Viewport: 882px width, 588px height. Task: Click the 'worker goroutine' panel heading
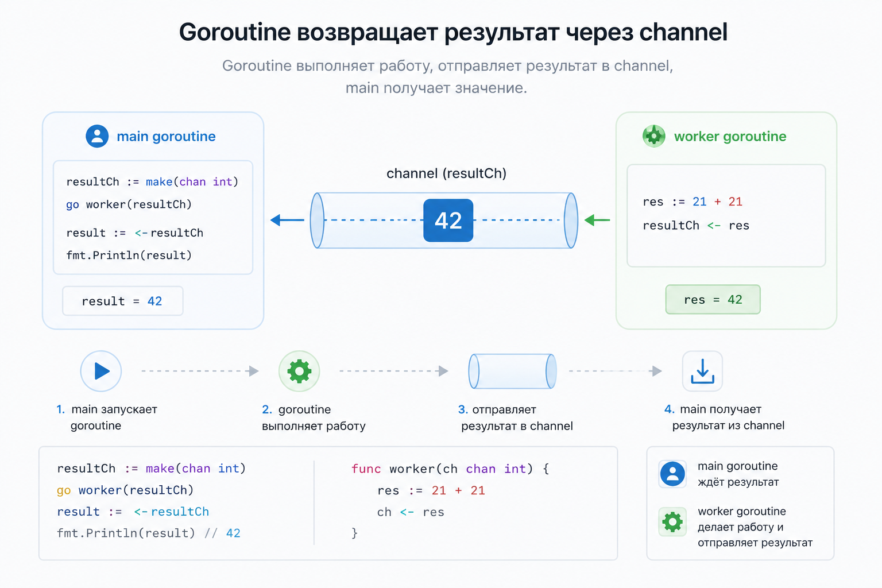[730, 136]
